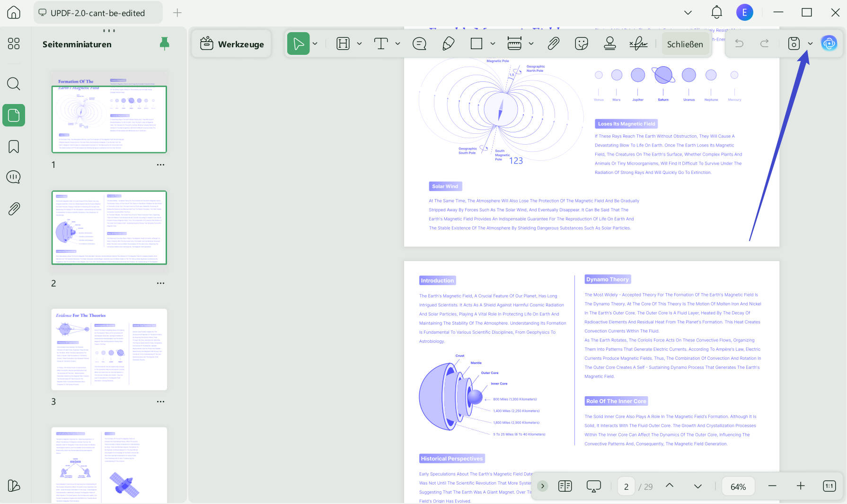The width and height of the screenshot is (847, 504).
Task: Zoom out with minus button
Action: click(772, 486)
